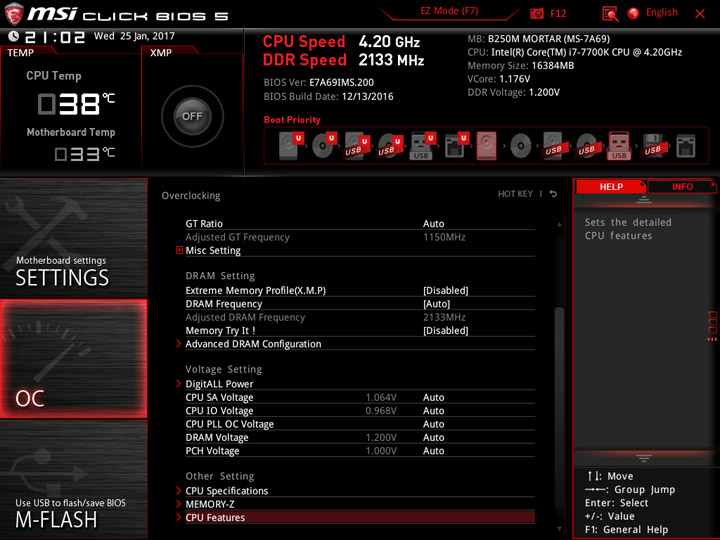
Task: Select the UEFI USB CD/DVD boot icon
Action: pos(390,146)
